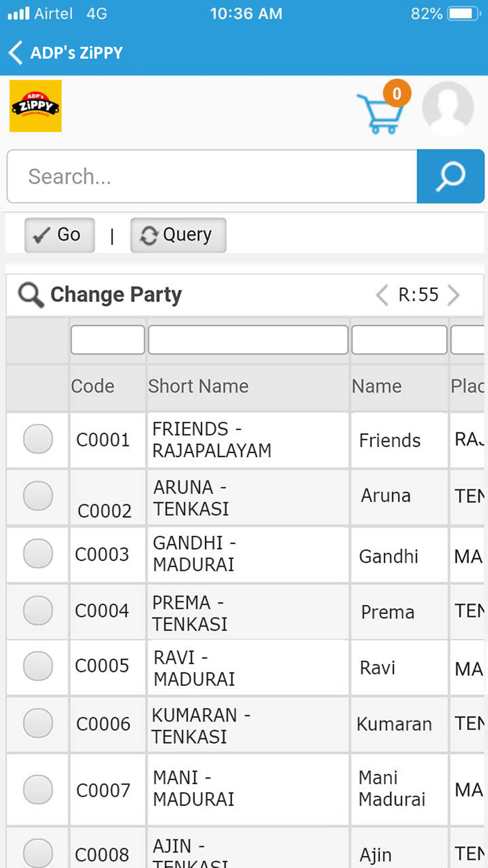Focus the Short Name column filter box
The image size is (488, 868).
[x=248, y=340]
